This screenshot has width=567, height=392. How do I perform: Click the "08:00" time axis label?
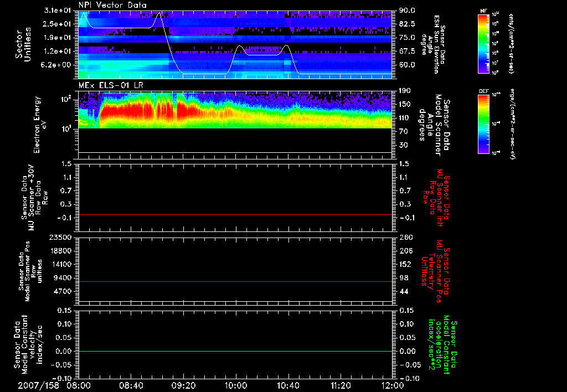(x=78, y=385)
